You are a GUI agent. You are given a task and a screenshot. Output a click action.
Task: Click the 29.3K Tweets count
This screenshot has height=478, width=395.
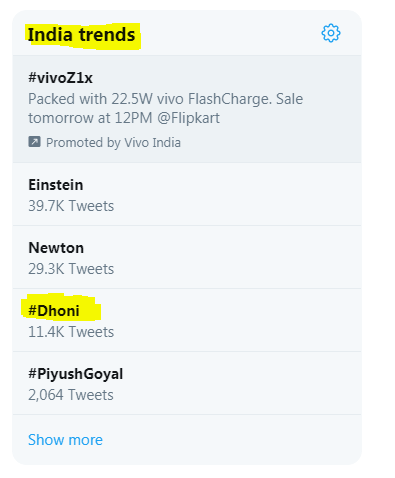coord(71,269)
